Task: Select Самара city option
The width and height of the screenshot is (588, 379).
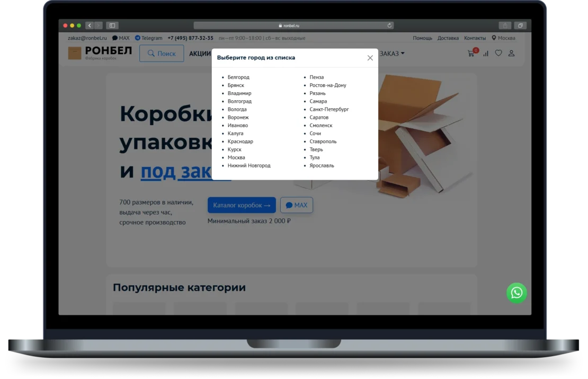Action: (x=318, y=101)
